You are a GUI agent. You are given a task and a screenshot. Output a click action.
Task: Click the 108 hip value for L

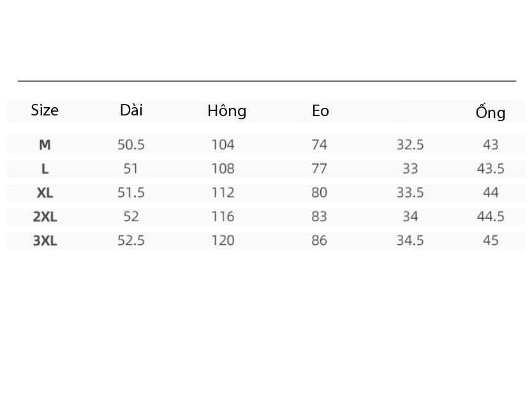(x=223, y=168)
